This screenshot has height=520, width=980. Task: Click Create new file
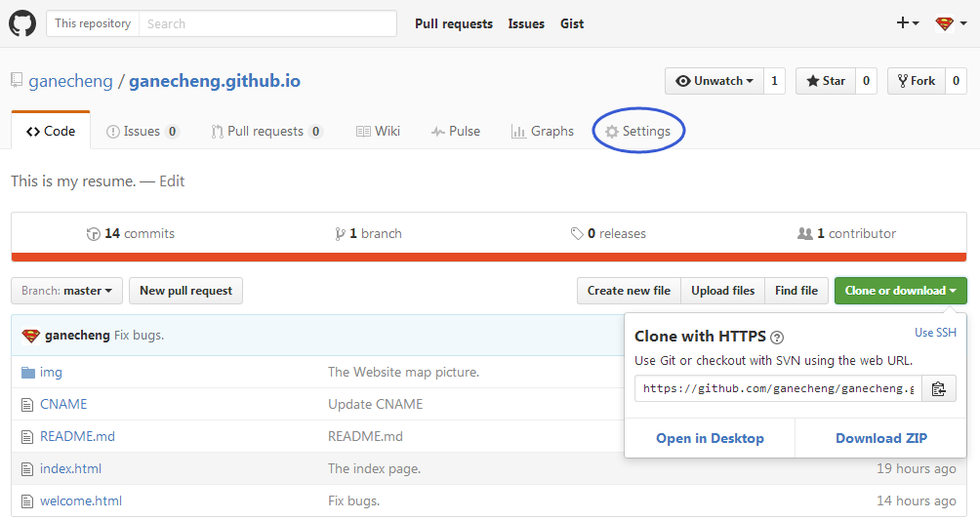coord(629,291)
